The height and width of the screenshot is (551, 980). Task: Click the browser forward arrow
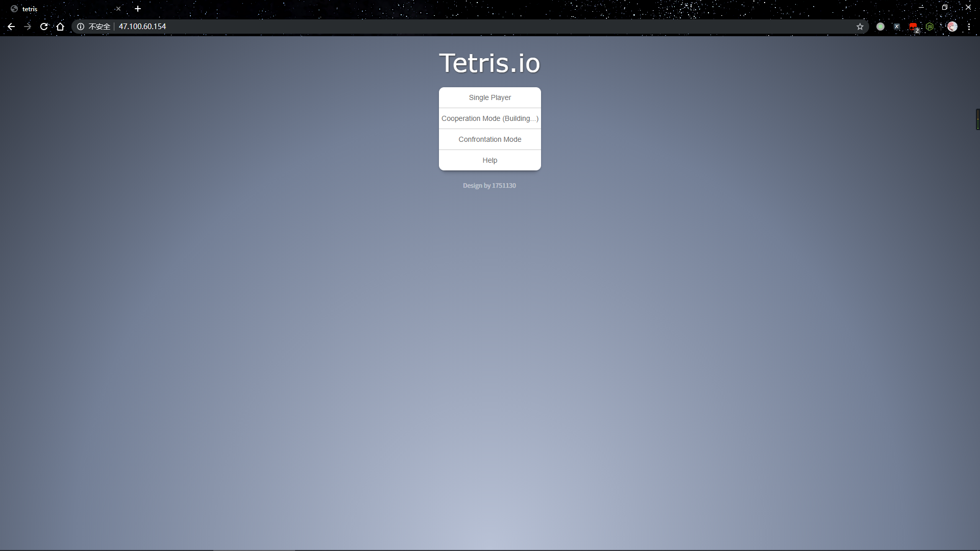click(28, 27)
